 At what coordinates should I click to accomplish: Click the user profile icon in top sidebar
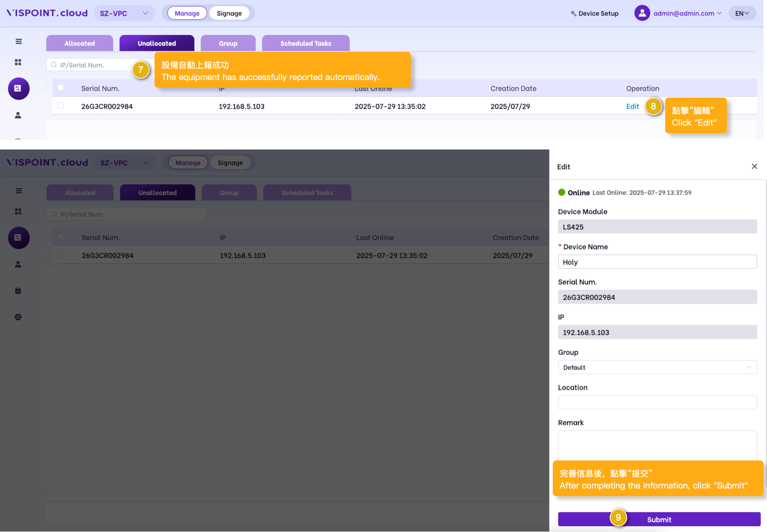tap(18, 115)
